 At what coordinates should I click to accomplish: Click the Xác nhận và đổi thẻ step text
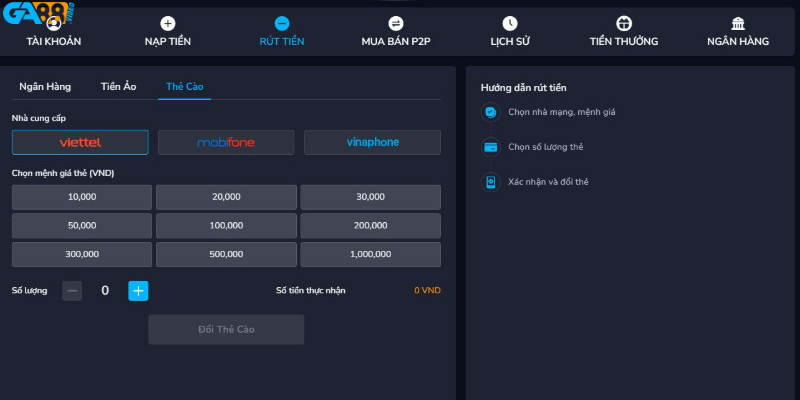pyautogui.click(x=548, y=182)
